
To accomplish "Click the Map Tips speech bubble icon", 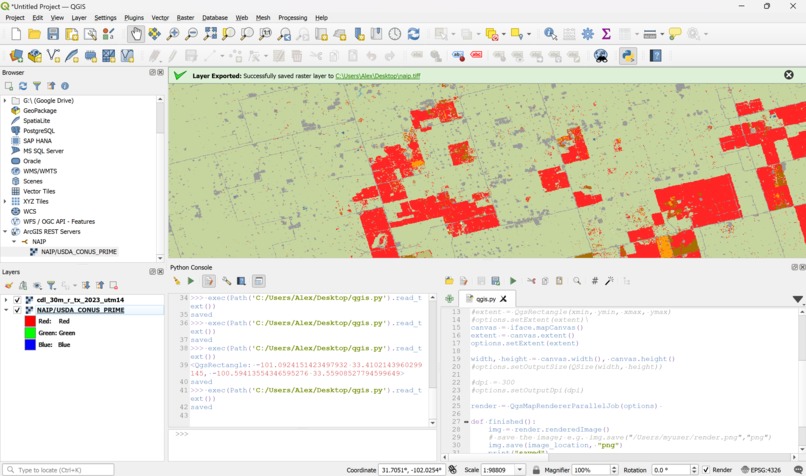I will click(675, 34).
